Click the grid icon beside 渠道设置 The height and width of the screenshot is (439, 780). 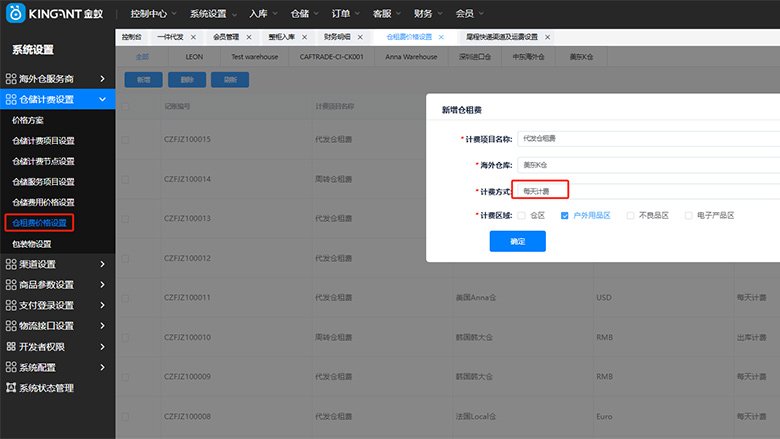[x=11, y=264]
